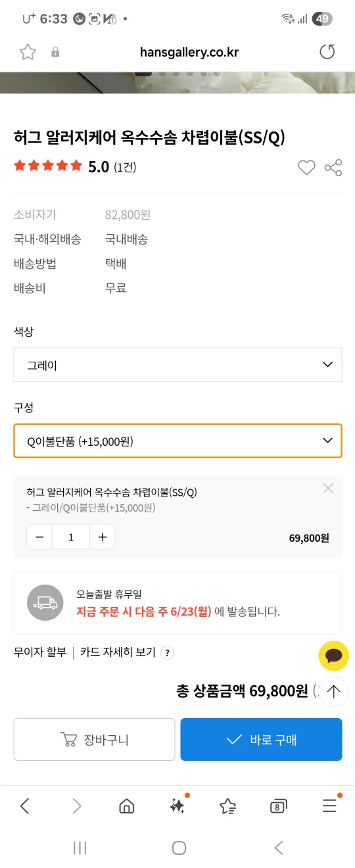
Task: Expand the 구성 dropdown Q이불단품
Action: (177, 441)
